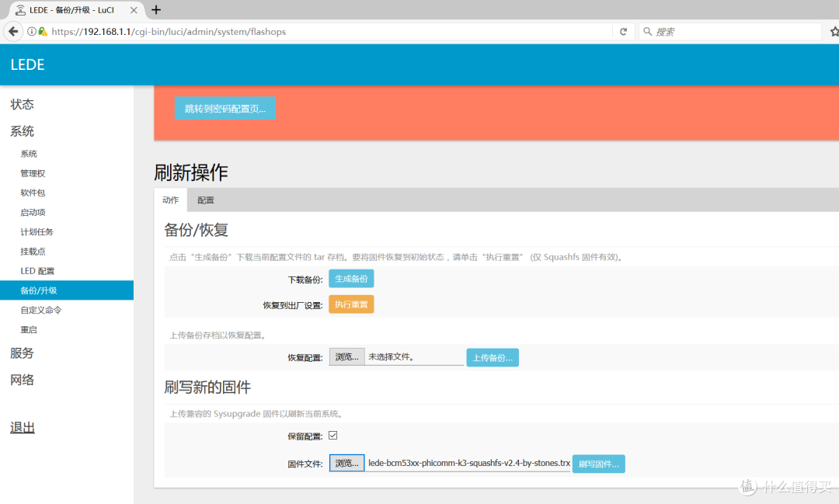The width and height of the screenshot is (839, 504).
Task: Open LED 配置 in the sidebar
Action: (x=37, y=271)
